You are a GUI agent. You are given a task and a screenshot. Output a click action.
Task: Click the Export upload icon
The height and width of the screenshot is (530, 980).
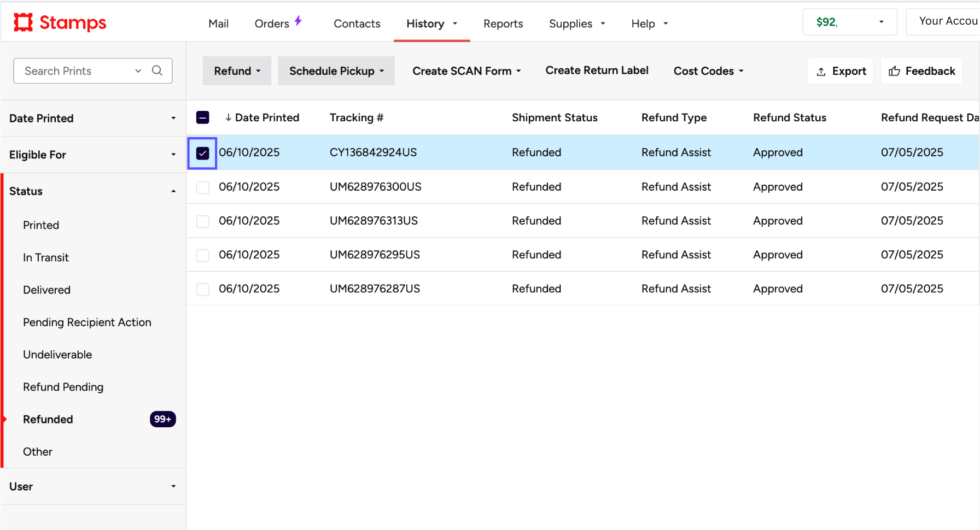tap(821, 72)
